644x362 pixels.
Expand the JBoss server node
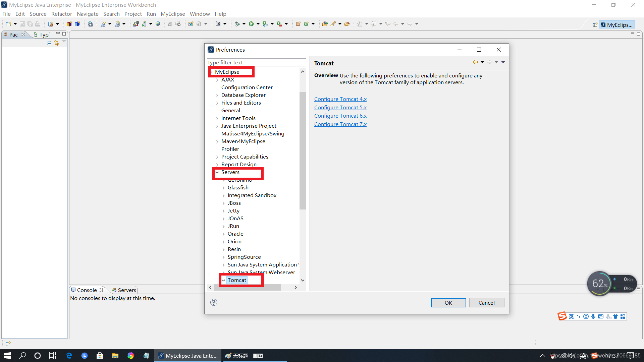(224, 203)
